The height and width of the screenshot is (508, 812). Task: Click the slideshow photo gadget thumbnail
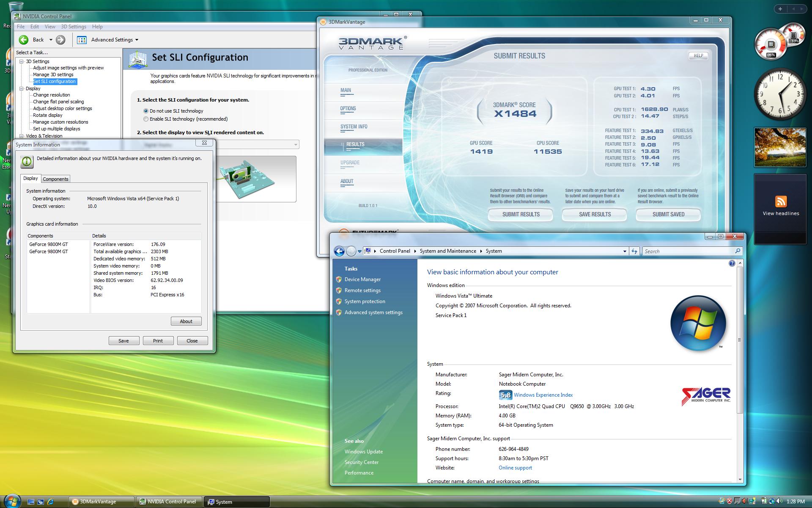pos(780,147)
